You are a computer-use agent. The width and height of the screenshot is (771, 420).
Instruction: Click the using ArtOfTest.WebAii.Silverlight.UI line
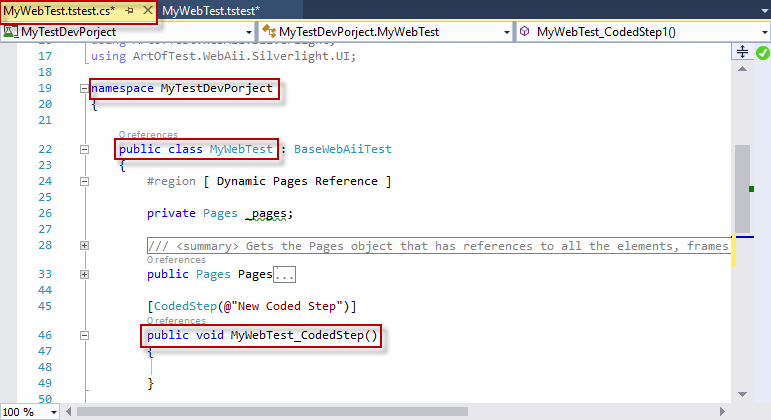click(x=223, y=56)
